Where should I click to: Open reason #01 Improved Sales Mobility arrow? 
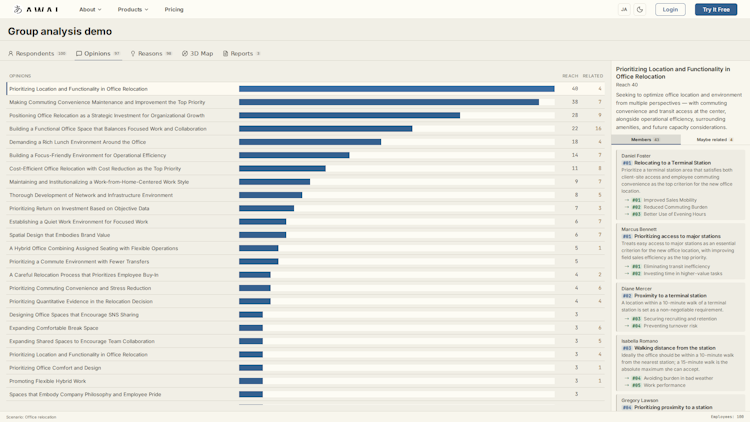(627, 200)
